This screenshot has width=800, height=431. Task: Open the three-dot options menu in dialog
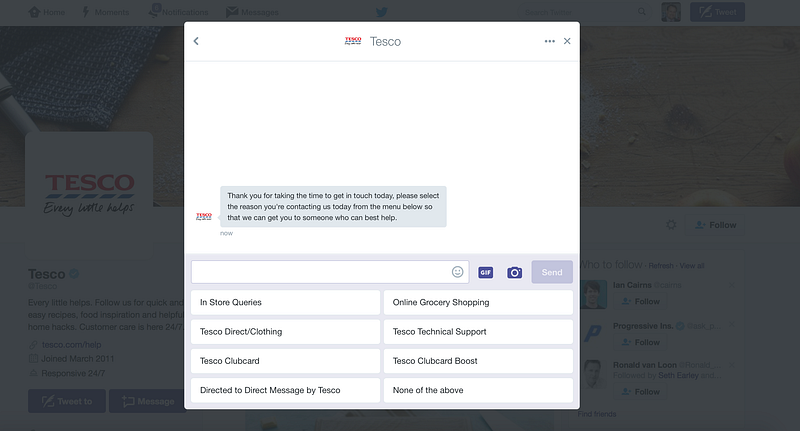[x=549, y=41]
